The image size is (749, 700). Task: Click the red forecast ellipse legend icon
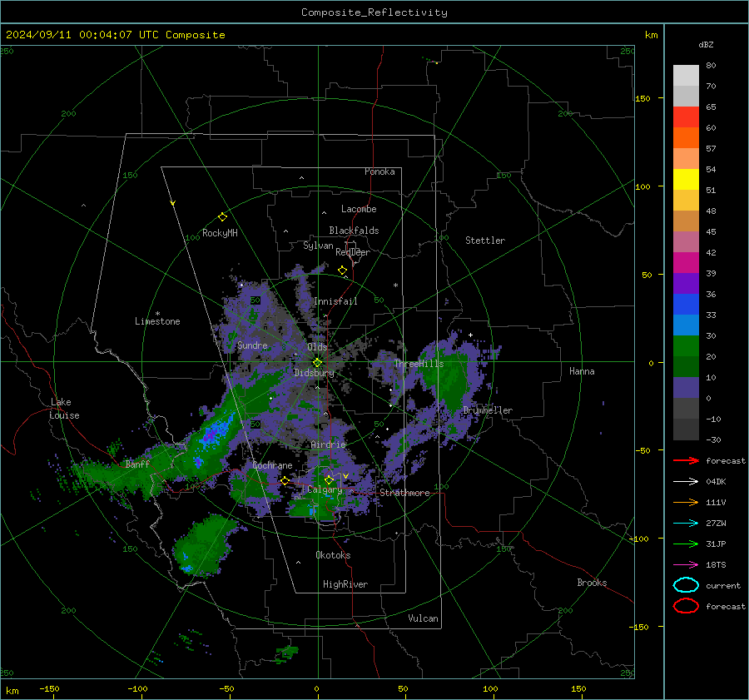coord(686,606)
